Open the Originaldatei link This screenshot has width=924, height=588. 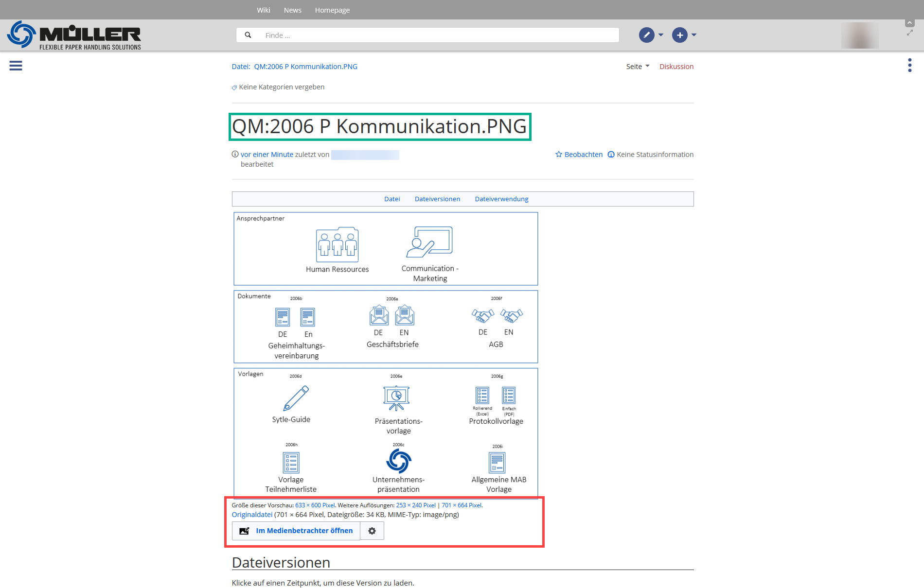coord(252,515)
